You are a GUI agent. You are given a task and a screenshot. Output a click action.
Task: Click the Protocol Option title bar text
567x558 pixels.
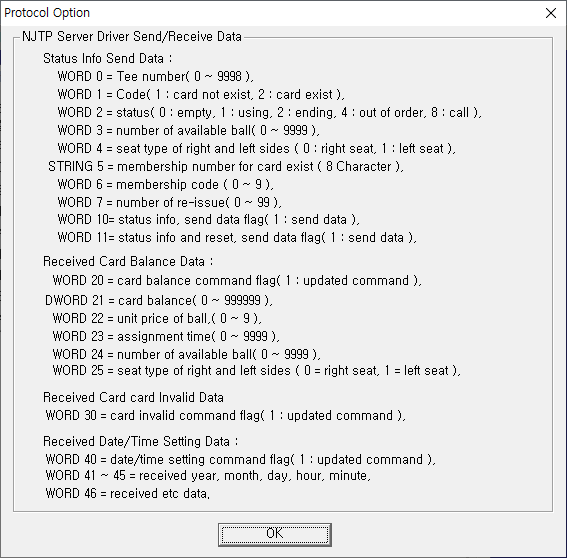47,13
